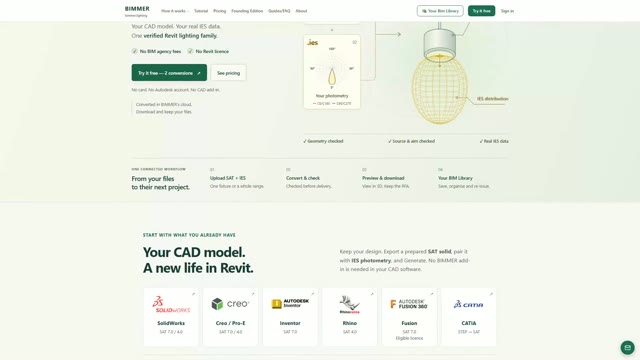Select the Your BIM Library step

[464, 178]
